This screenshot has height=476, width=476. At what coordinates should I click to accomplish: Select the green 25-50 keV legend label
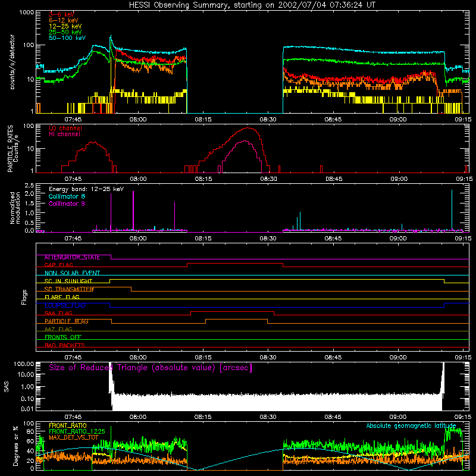tap(65, 32)
